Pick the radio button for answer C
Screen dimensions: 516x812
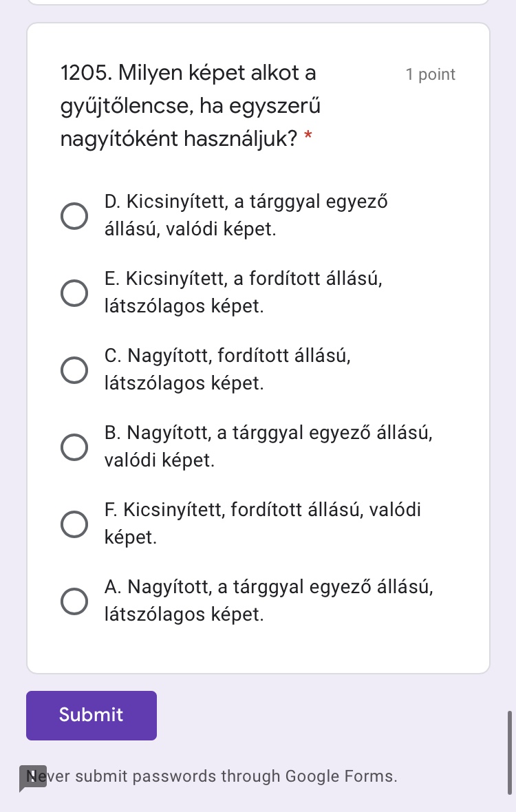coord(74,370)
